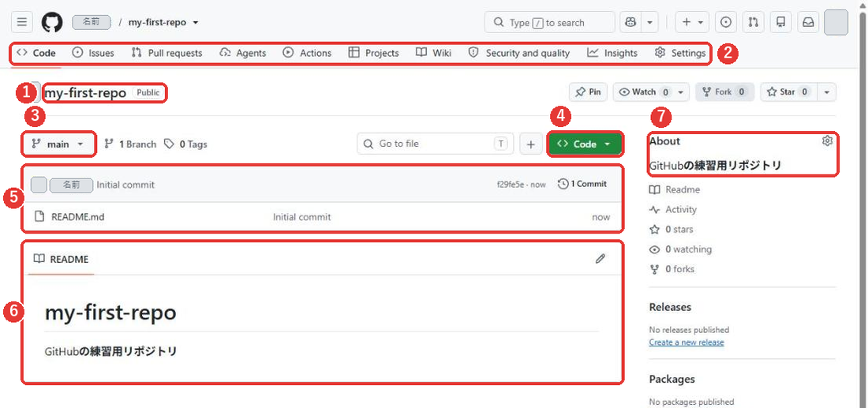This screenshot has height=408, width=868.
Task: Click the Fork button
Action: tap(724, 92)
